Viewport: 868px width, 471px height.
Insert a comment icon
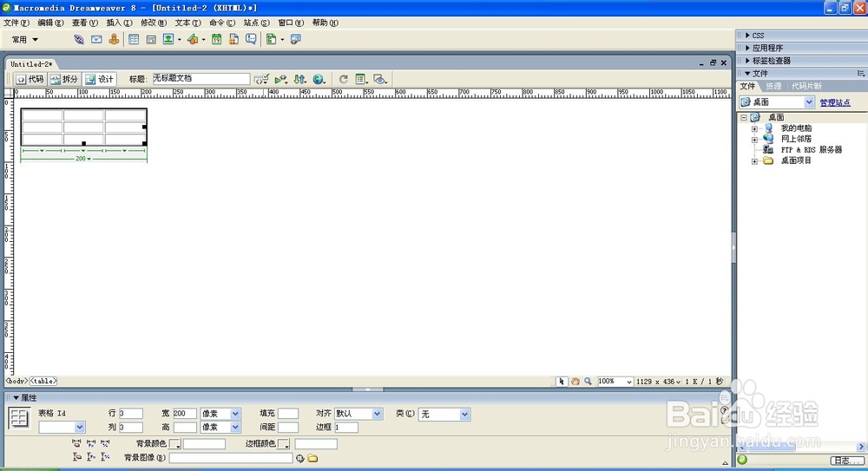pos(251,39)
